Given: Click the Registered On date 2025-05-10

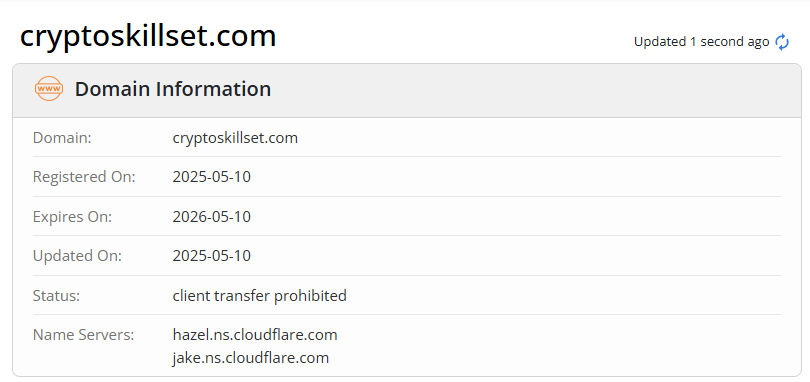Looking at the screenshot, I should click(212, 177).
